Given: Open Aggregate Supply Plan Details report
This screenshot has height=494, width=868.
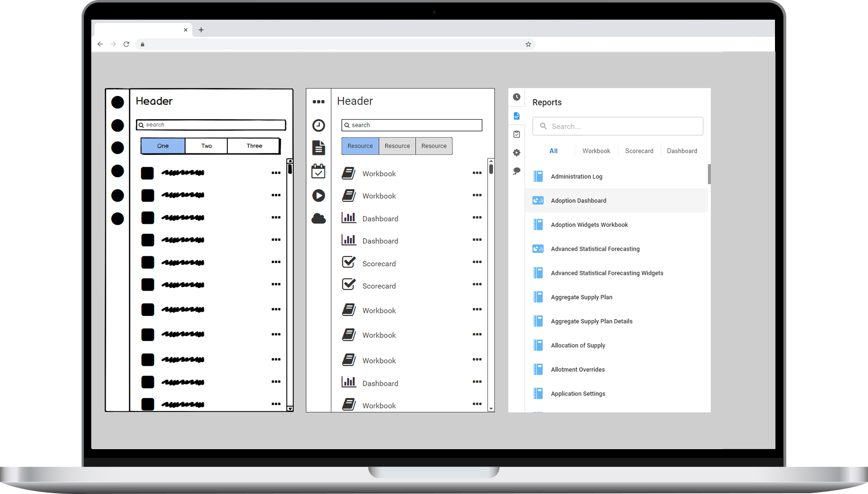Looking at the screenshot, I should tap(591, 321).
